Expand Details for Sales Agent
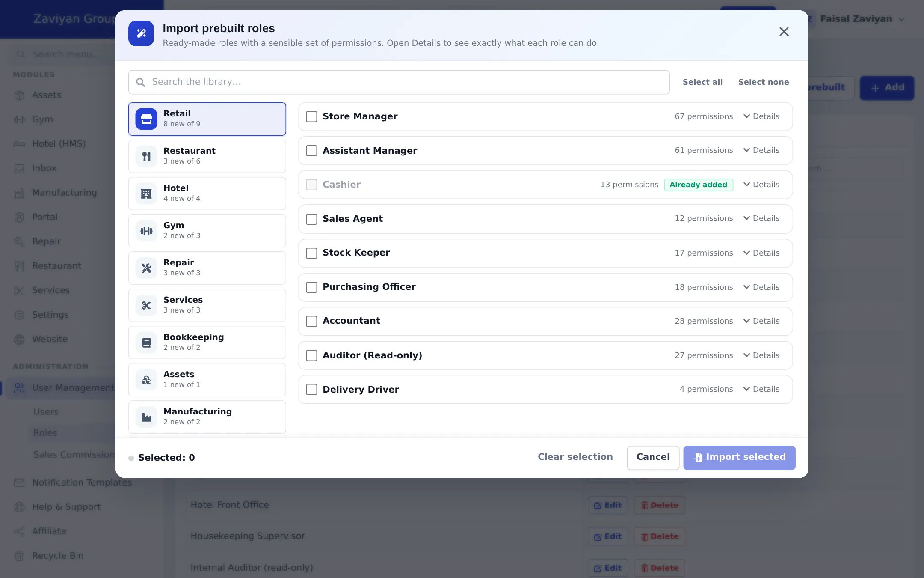Image resolution: width=924 pixels, height=578 pixels. [761, 218]
